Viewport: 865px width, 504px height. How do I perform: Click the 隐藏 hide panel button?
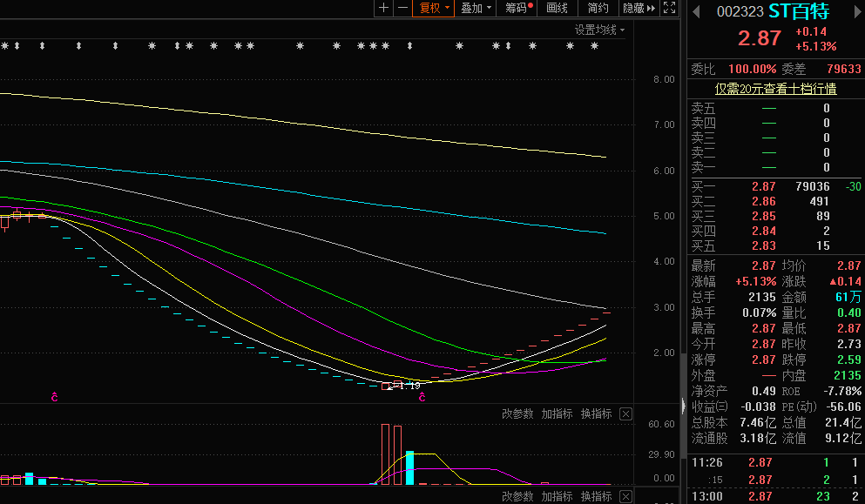click(638, 8)
